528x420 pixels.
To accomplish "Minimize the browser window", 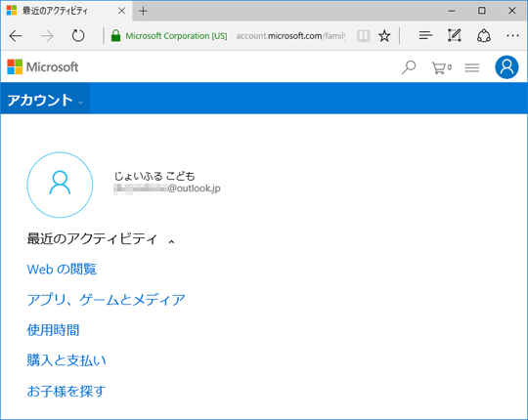I will (x=452, y=11).
